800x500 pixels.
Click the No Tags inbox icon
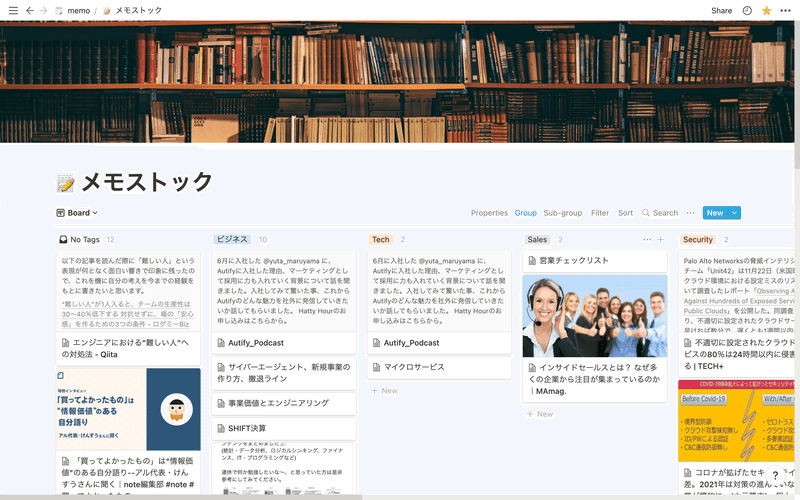63,239
